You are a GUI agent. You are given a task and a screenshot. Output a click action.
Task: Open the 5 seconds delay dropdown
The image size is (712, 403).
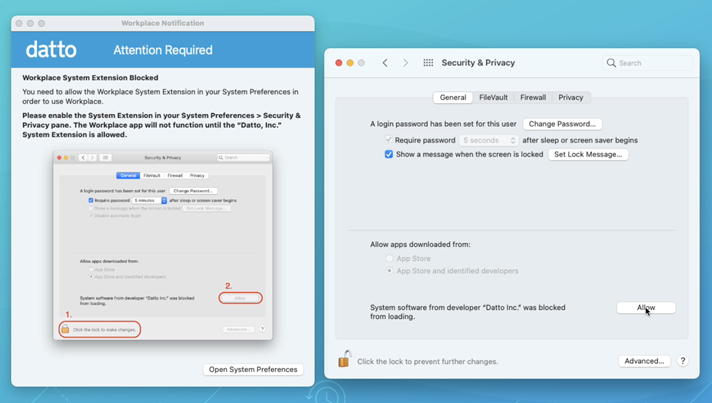489,140
